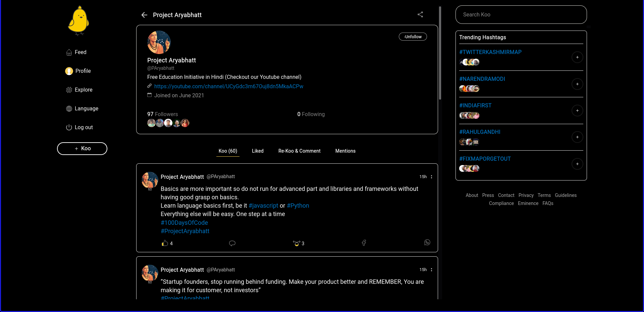Focus the Search Koo field
Viewport: 644px width, 312px height.
(x=521, y=15)
